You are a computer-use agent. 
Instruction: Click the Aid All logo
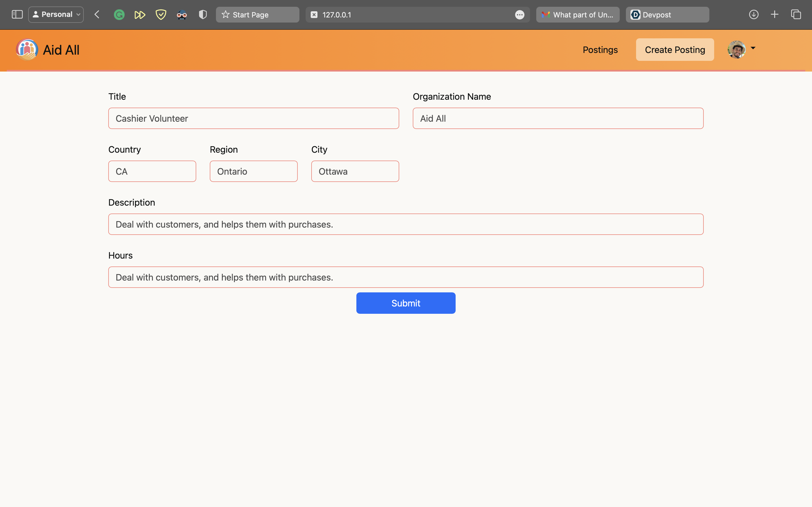27,50
